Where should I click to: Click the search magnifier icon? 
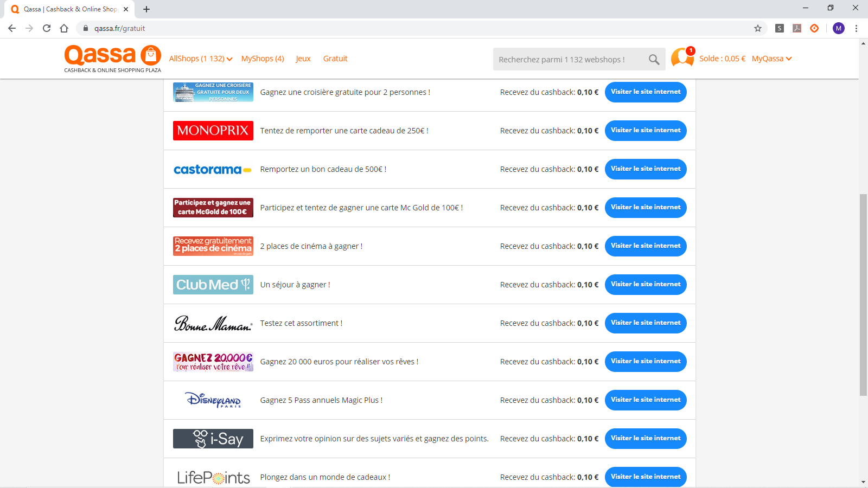tap(654, 59)
